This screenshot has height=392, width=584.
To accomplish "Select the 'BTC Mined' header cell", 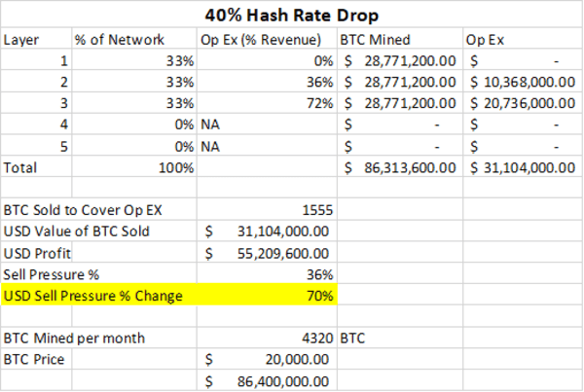I will tap(400, 39).
